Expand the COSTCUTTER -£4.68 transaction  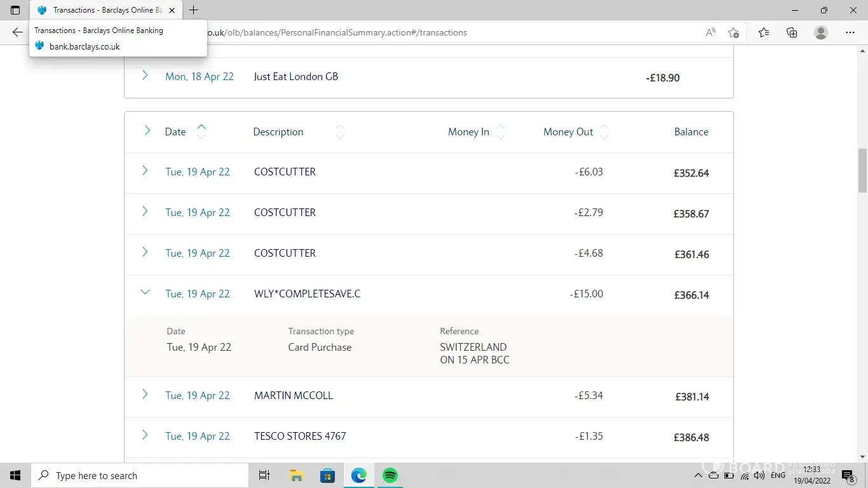[x=145, y=252]
